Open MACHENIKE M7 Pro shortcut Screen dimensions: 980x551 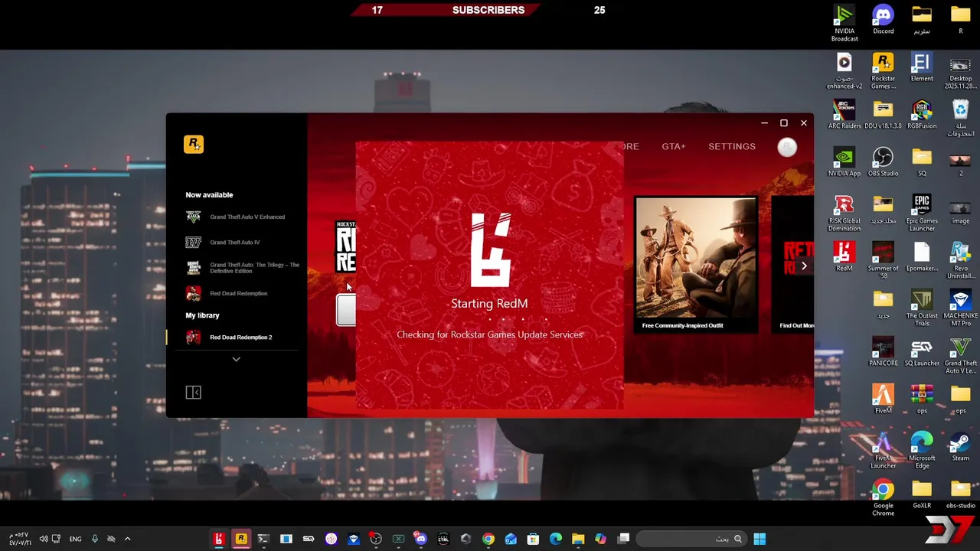pos(961,308)
